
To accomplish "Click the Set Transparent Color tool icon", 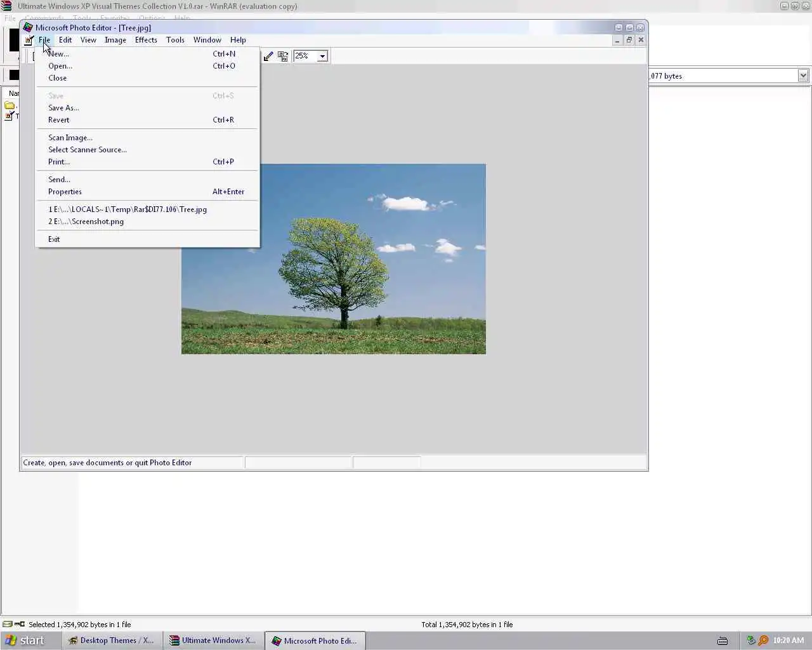I will coord(283,56).
